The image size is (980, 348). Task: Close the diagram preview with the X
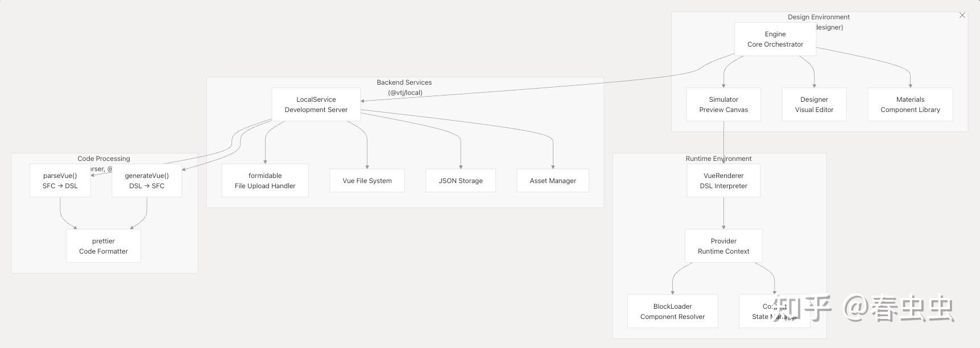click(x=962, y=15)
